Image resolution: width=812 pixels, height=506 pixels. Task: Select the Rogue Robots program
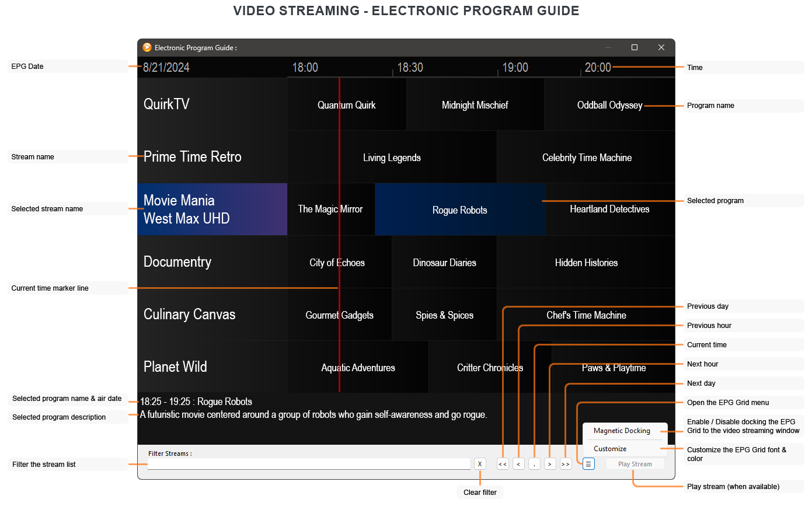(x=459, y=210)
